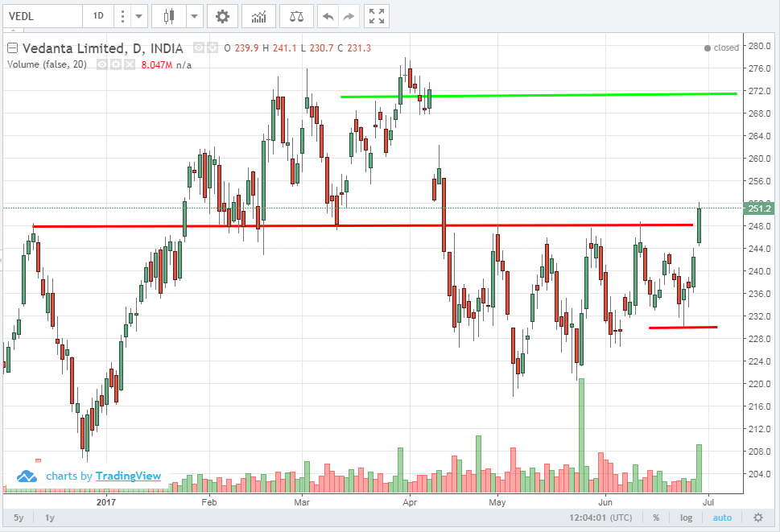The image size is (780, 532).
Task: Click the Mar time axis label
Action: pyautogui.click(x=301, y=501)
